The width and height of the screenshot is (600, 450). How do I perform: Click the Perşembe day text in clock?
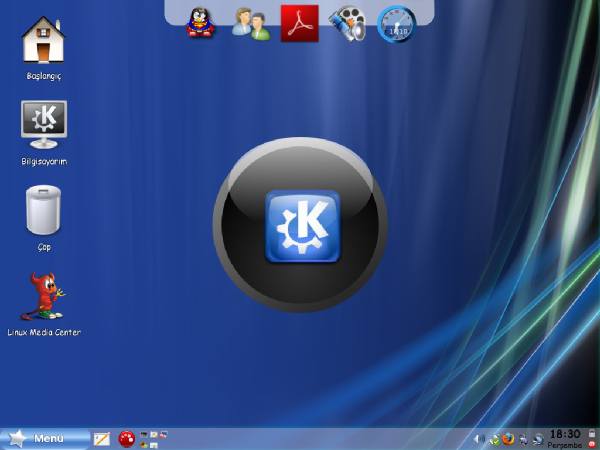[x=564, y=445]
